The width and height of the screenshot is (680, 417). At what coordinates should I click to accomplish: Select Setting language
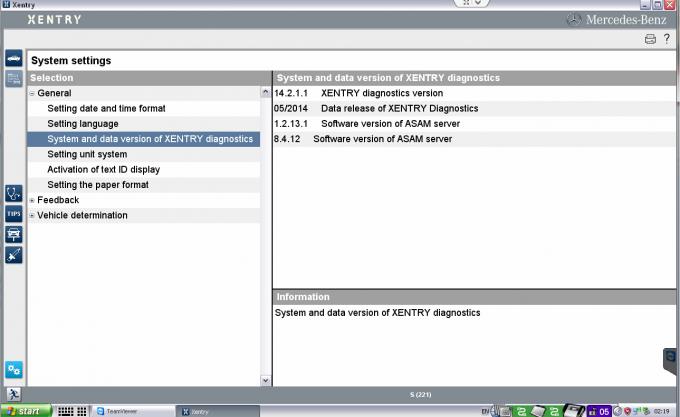click(83, 124)
